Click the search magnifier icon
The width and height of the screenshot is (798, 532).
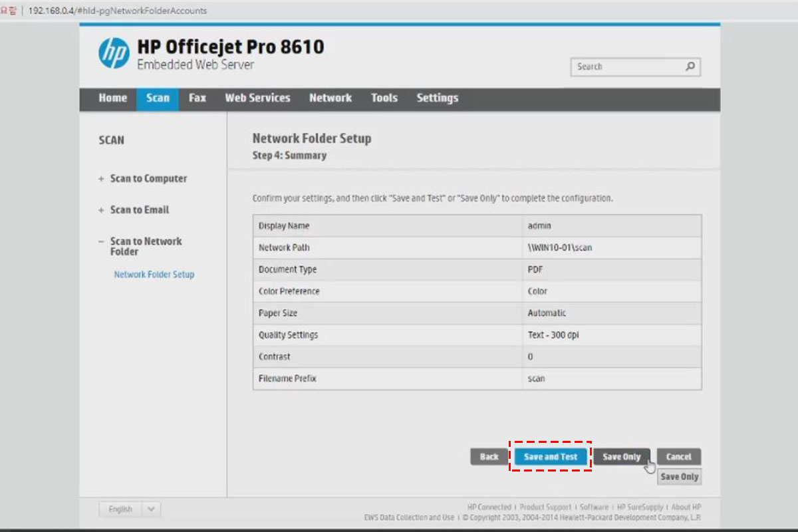point(690,66)
